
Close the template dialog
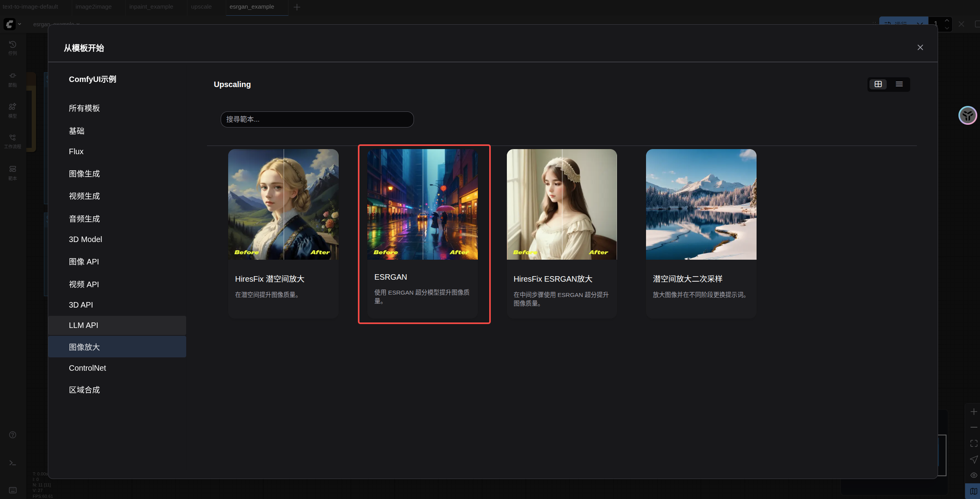920,47
